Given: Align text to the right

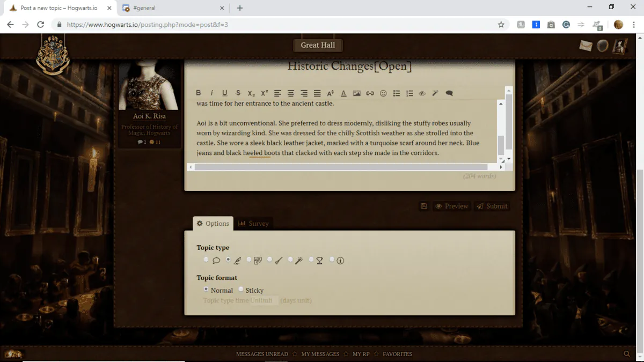Looking at the screenshot, I should pos(304,93).
